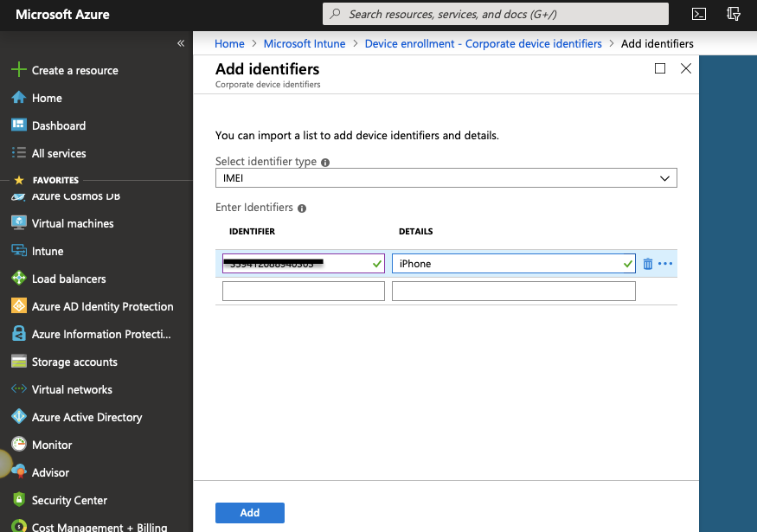Open Virtual machines from favorites
The height and width of the screenshot is (532, 757).
pos(73,223)
